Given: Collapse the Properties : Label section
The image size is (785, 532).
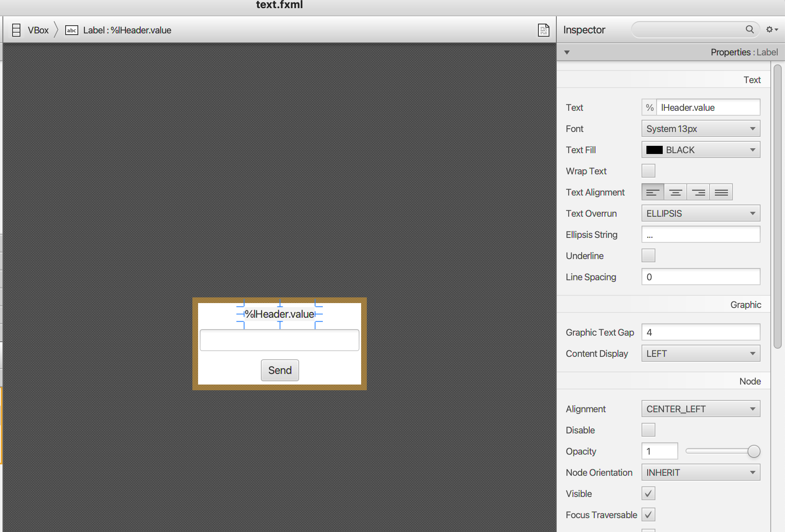Looking at the screenshot, I should [567, 52].
